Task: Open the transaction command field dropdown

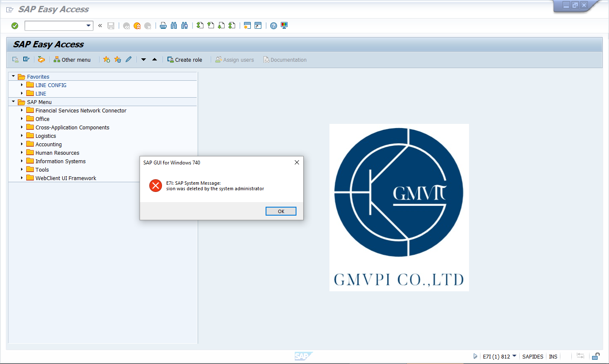Action: (88, 26)
